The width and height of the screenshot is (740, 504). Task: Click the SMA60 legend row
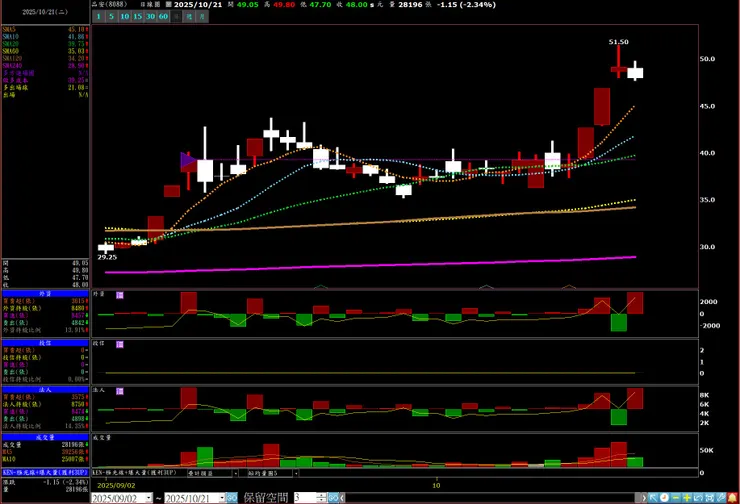(45, 51)
